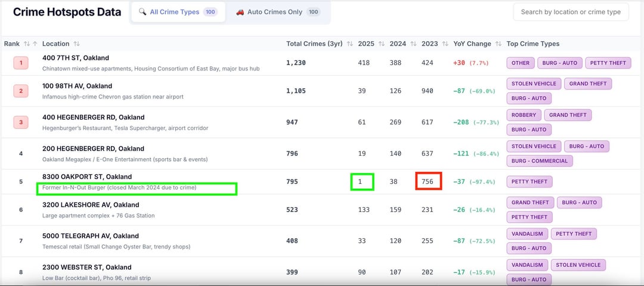Select 3200 LAKESHORE AV, Oakland row
This screenshot has width=644, height=286.
(x=91, y=205)
